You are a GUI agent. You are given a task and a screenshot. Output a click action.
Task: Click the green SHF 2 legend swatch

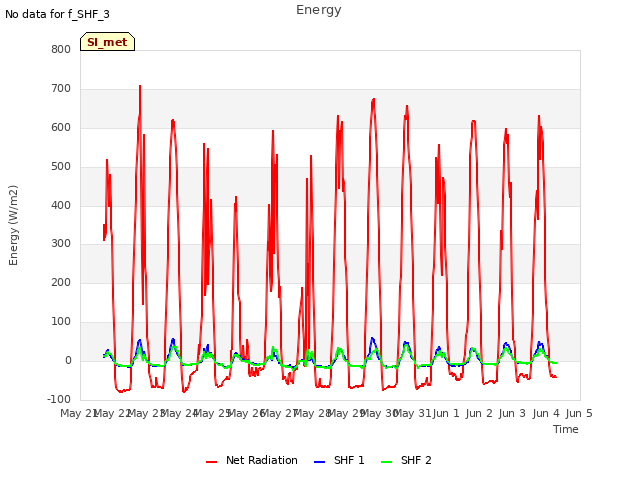tap(387, 462)
